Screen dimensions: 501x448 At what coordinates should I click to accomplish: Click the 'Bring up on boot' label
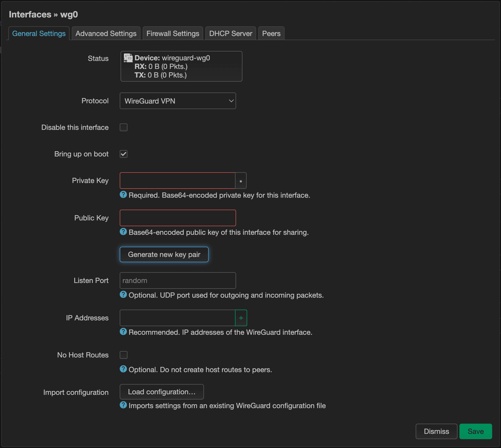[81, 154]
